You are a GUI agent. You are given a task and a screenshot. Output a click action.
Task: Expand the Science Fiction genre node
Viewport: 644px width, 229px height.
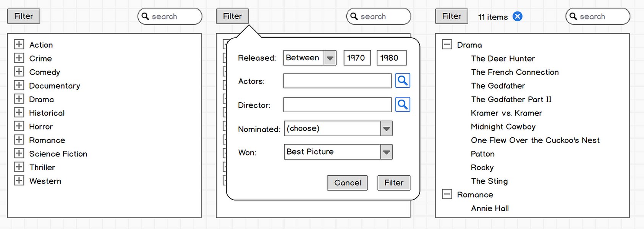[x=19, y=153]
